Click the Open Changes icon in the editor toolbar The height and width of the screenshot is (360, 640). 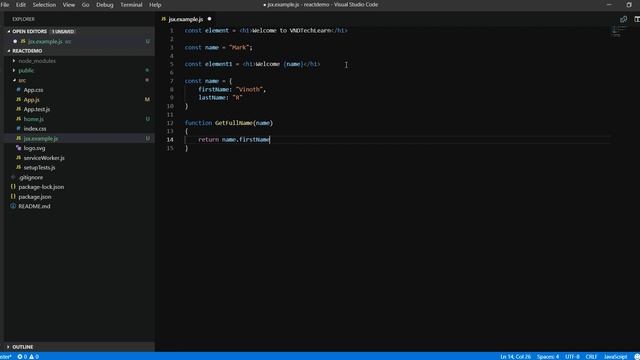click(x=623, y=19)
